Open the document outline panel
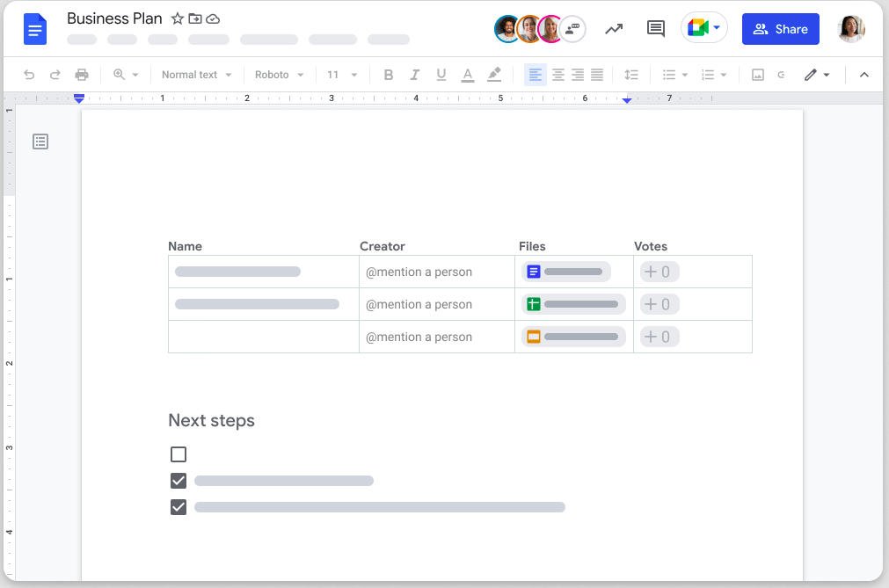Screen dimensions: 889x588 (40, 142)
